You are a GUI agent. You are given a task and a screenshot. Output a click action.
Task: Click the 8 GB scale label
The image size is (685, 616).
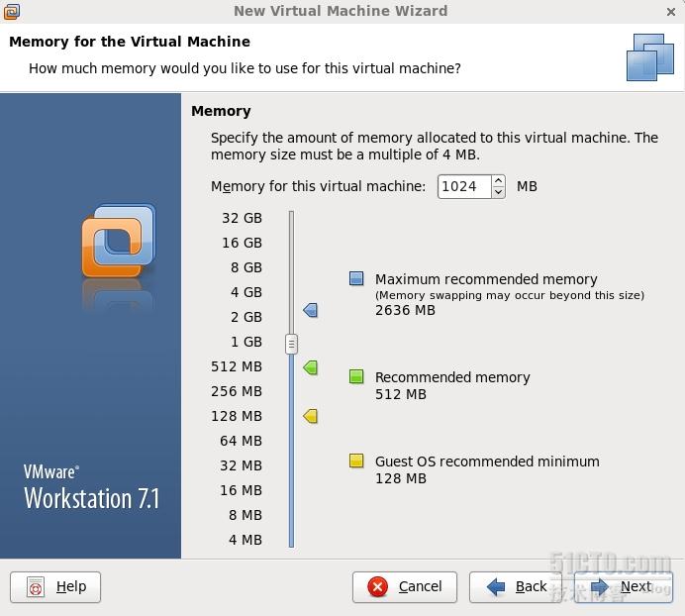246,267
